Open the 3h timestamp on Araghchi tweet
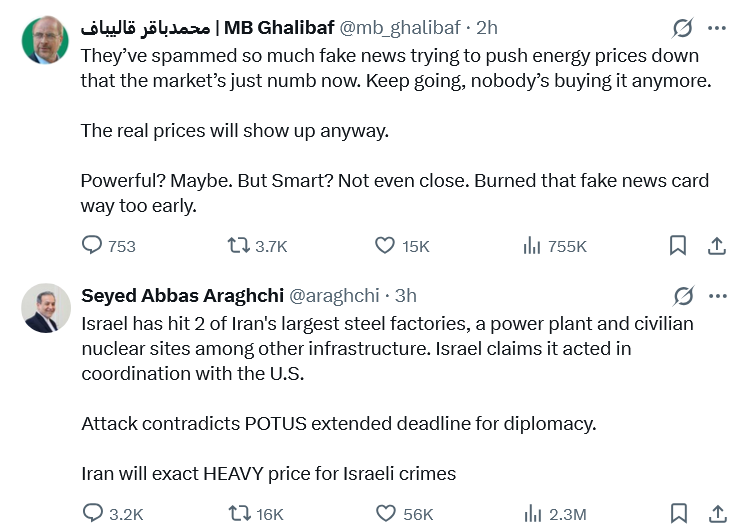748x528 pixels. point(406,295)
